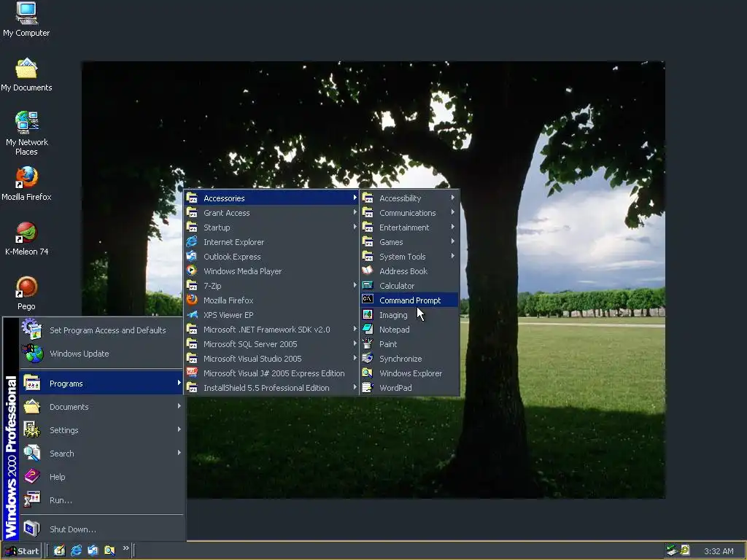Image resolution: width=747 pixels, height=560 pixels.
Task: Expand Microsoft SQL Server 2005 group
Action: click(x=271, y=344)
